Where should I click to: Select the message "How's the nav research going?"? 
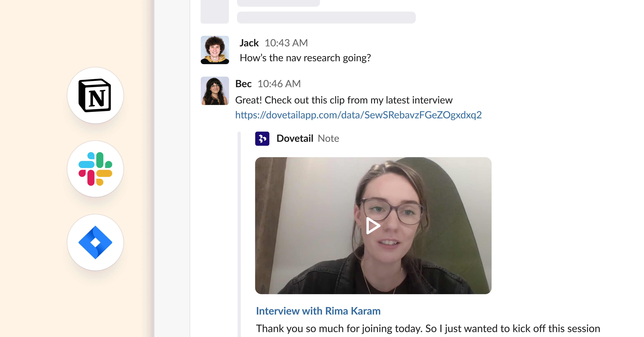pyautogui.click(x=306, y=58)
